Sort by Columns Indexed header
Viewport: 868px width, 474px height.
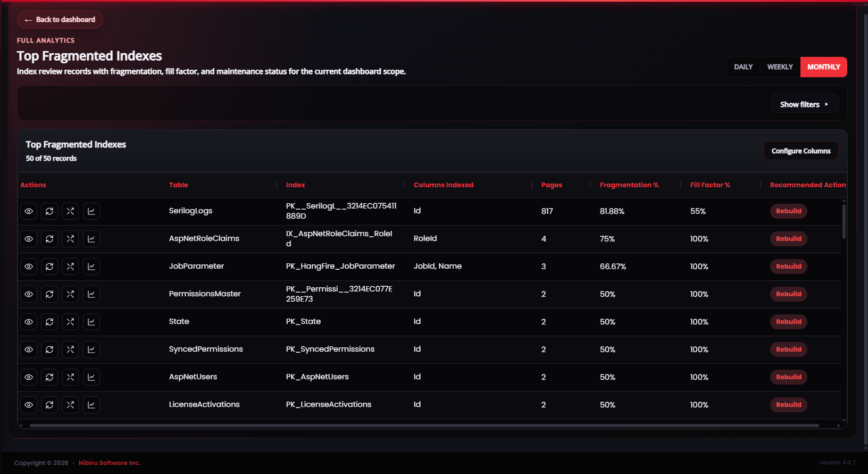[444, 185]
